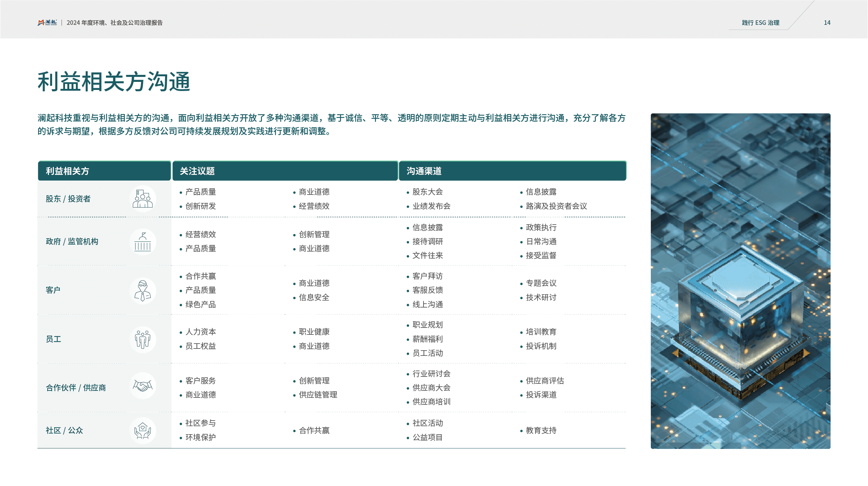Click the 践行 ESG 治理 section label
868x486 pixels.
[x=760, y=23]
